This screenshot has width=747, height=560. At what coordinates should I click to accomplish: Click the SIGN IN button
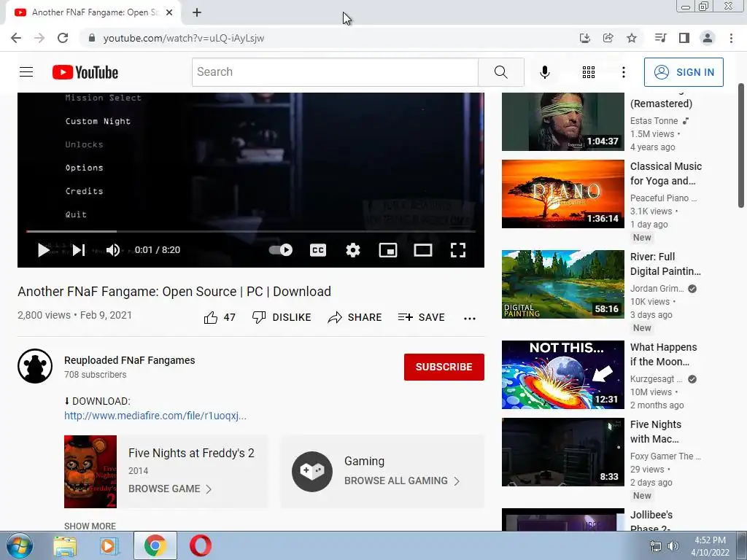tap(684, 72)
